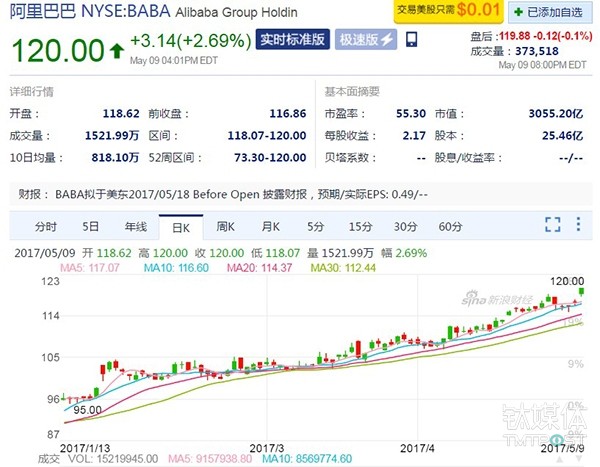Click the green plus icon on 已添加自选
Screen dimensions: 600x467
coord(517,12)
